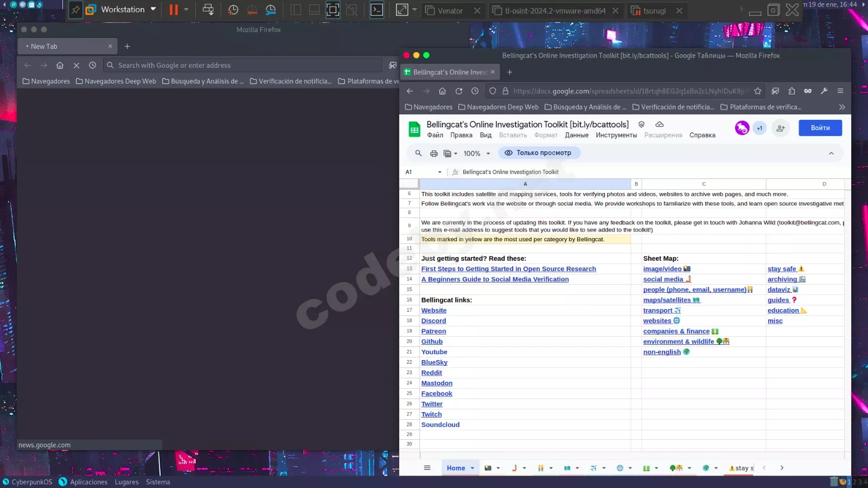The width and height of the screenshot is (868, 488).
Task: Click the Только просмотр view-only button
Action: pos(539,153)
